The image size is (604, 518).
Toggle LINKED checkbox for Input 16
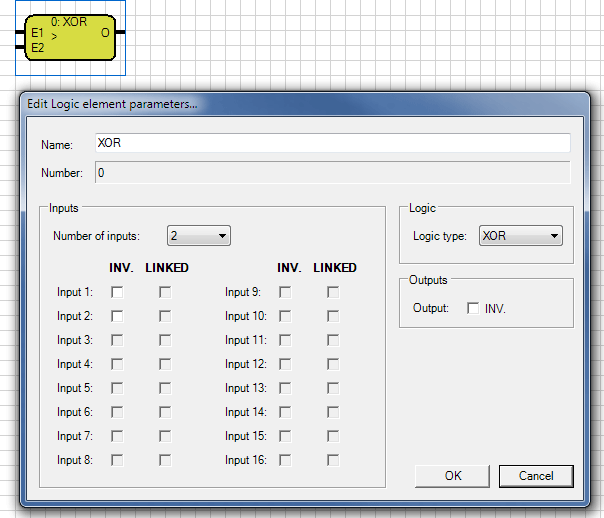[x=333, y=460]
